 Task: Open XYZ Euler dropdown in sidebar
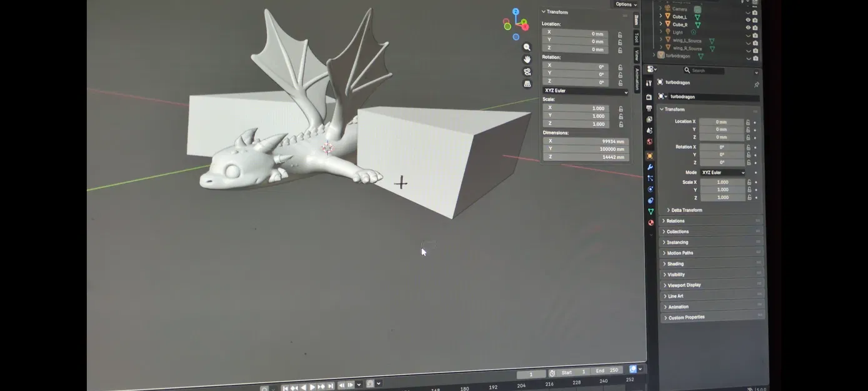(586, 91)
